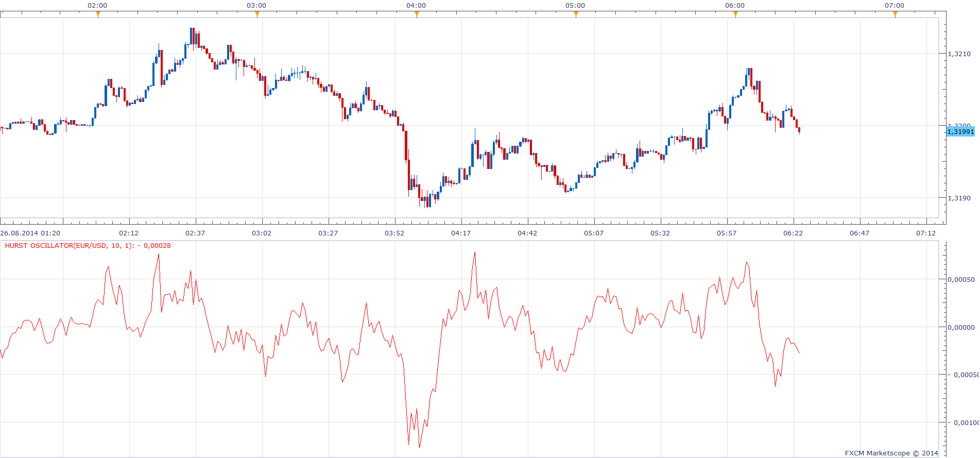Screen dimensions: 980x458
Task: Click the date label 26.08.2014 01:20
Action: [30, 233]
